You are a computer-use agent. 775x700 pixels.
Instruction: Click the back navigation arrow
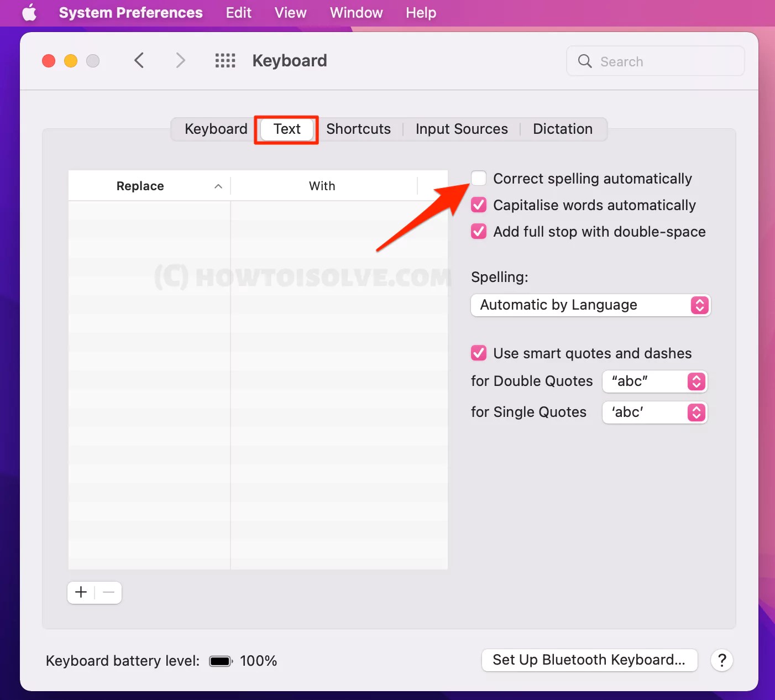click(139, 60)
